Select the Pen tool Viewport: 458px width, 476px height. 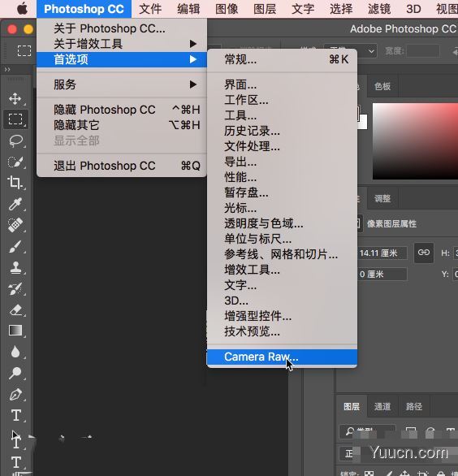pyautogui.click(x=15, y=394)
